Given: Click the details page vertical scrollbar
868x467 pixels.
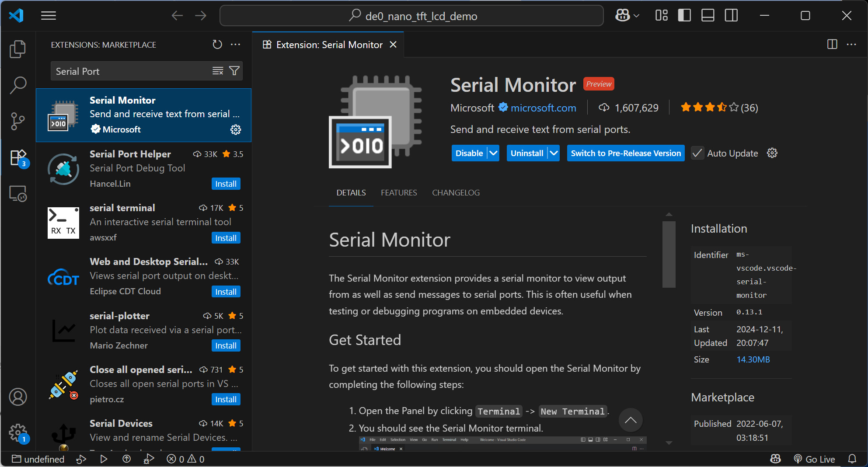Looking at the screenshot, I should (x=669, y=254).
